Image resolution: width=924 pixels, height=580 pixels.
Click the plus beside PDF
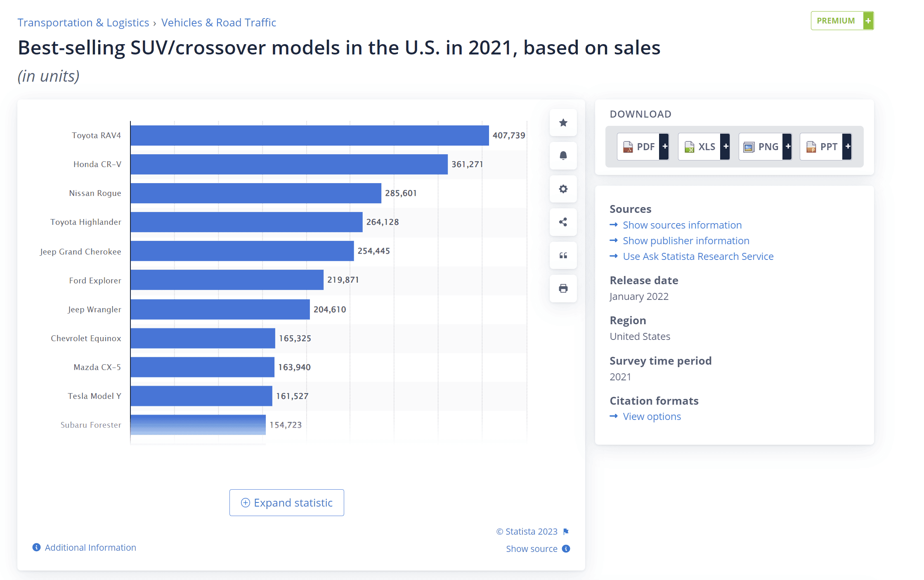click(x=664, y=146)
